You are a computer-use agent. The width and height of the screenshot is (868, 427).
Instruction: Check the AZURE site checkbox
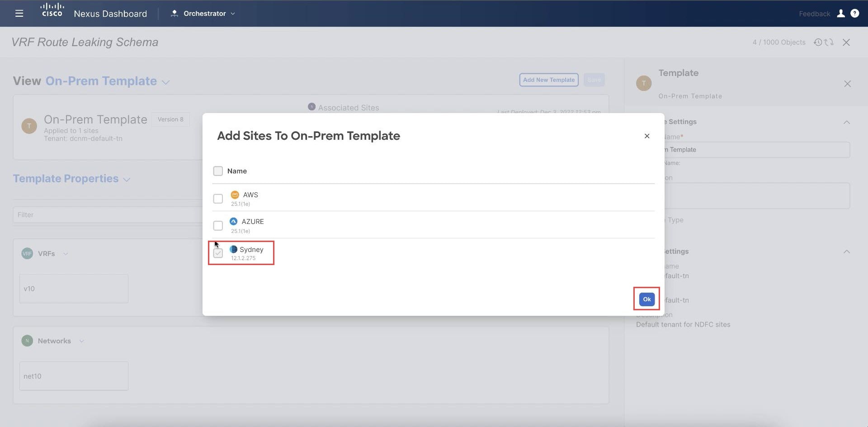tap(218, 225)
